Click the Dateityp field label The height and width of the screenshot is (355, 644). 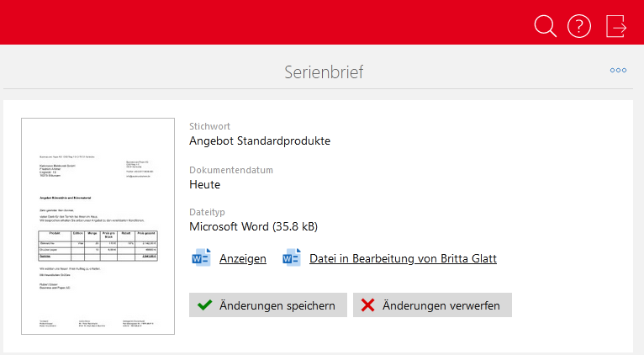tap(208, 213)
